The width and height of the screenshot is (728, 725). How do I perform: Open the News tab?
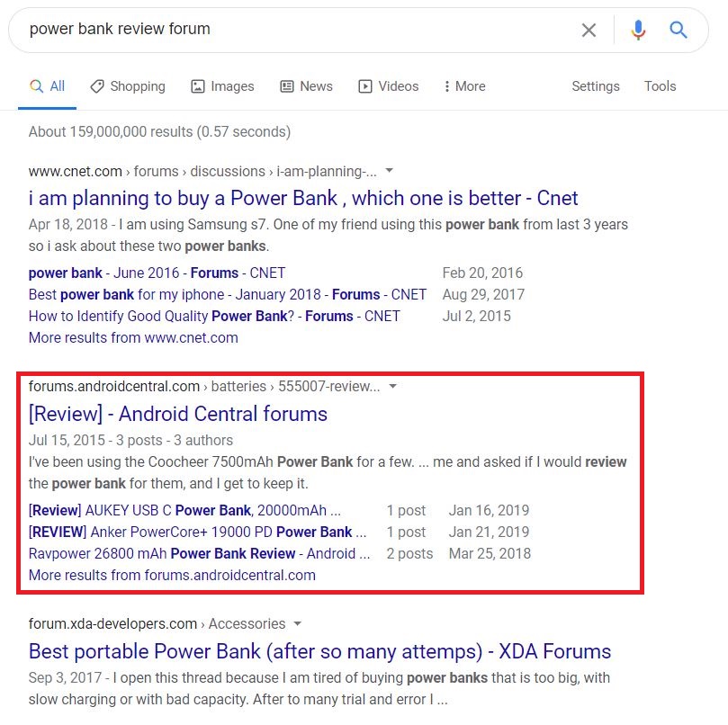pyautogui.click(x=307, y=86)
